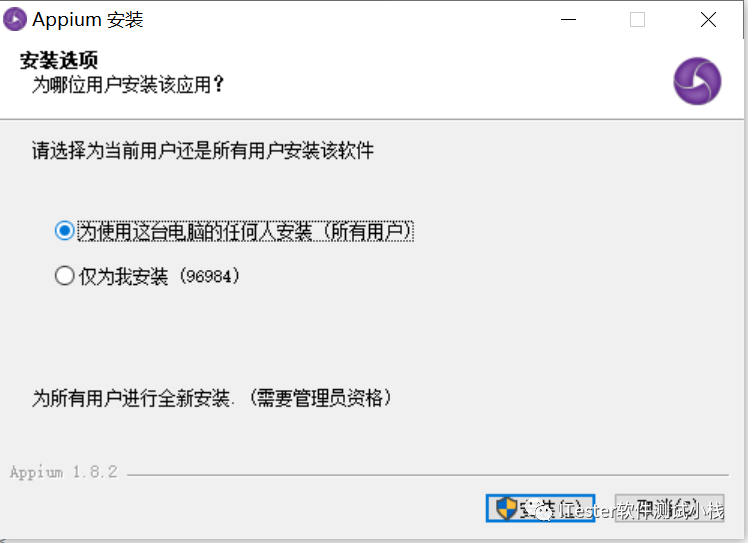748x543 pixels.
Task: Select the 仅为我安装 radio button
Action: pyautogui.click(x=64, y=276)
